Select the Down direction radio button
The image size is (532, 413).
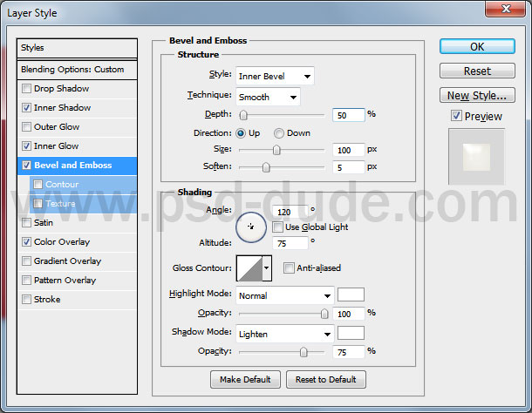point(279,133)
